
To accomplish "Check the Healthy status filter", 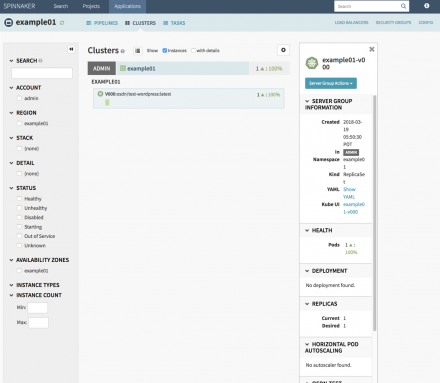I will click(x=19, y=199).
